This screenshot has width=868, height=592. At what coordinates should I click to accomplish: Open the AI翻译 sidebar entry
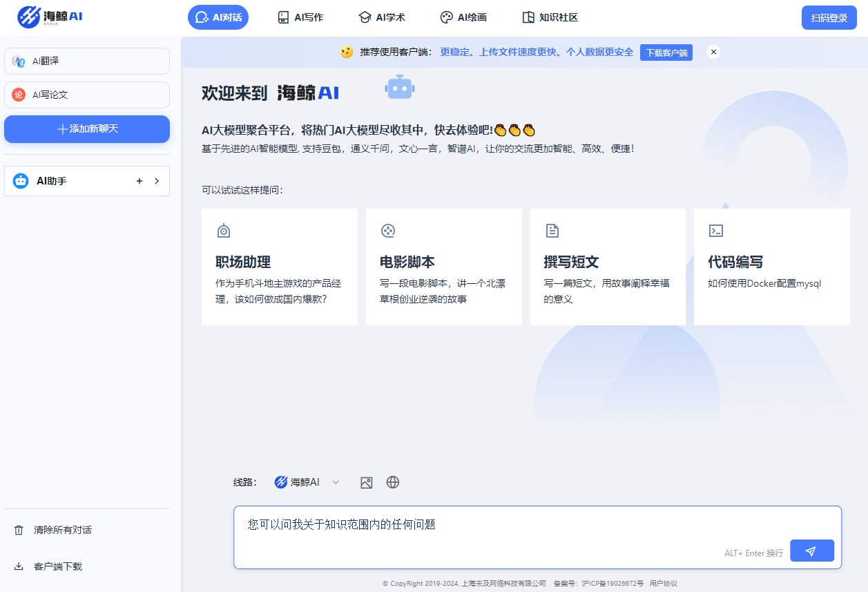(87, 61)
